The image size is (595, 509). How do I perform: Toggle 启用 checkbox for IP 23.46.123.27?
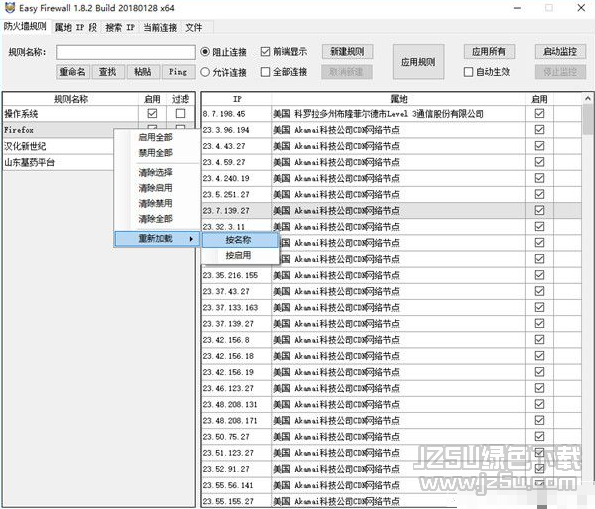[x=539, y=388]
